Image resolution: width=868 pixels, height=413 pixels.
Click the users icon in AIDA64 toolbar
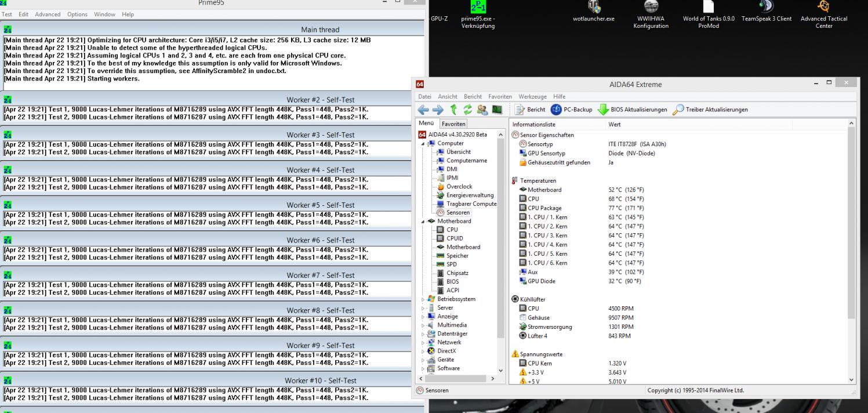point(482,110)
